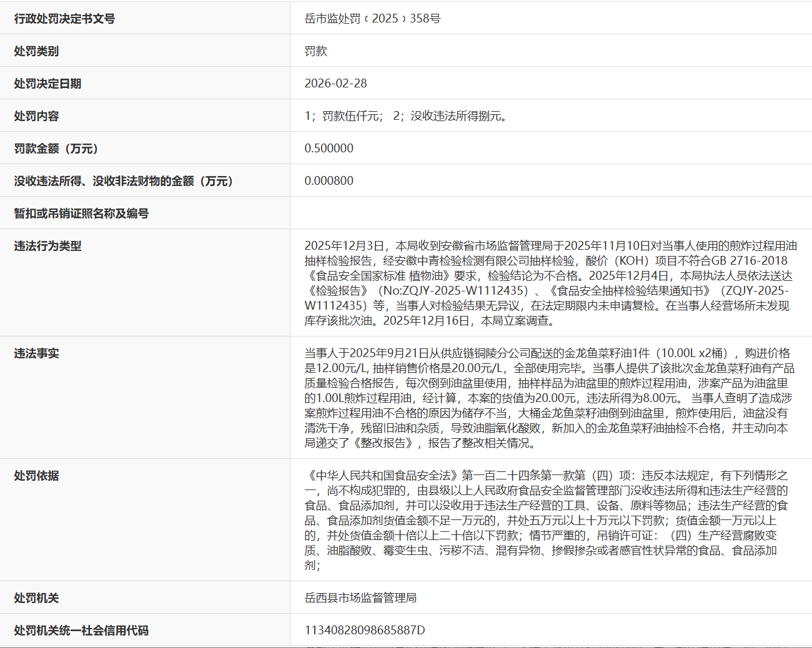This screenshot has width=812, height=648.
Task: Click the empty value cell for 暂扣或吊销证照
Action: (x=550, y=214)
